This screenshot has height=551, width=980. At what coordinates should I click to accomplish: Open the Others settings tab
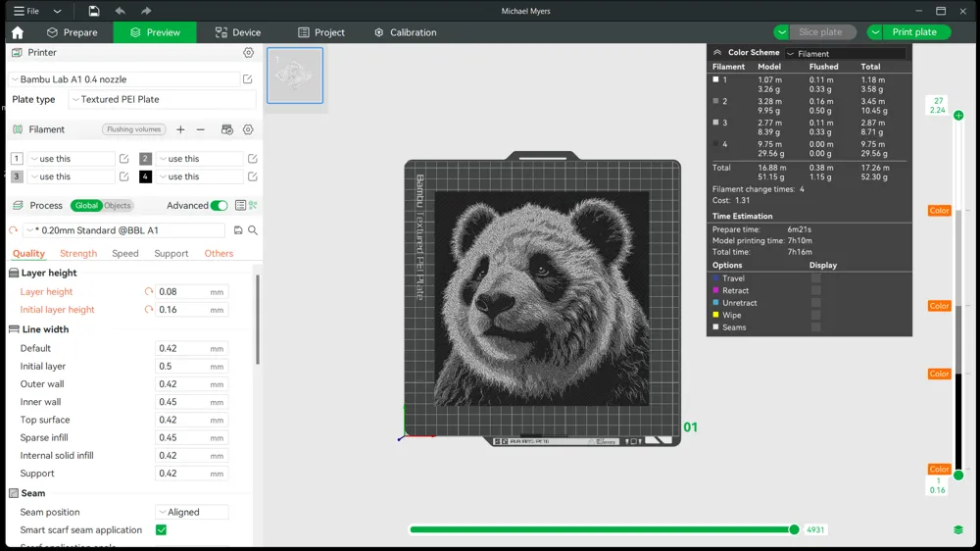(x=219, y=253)
